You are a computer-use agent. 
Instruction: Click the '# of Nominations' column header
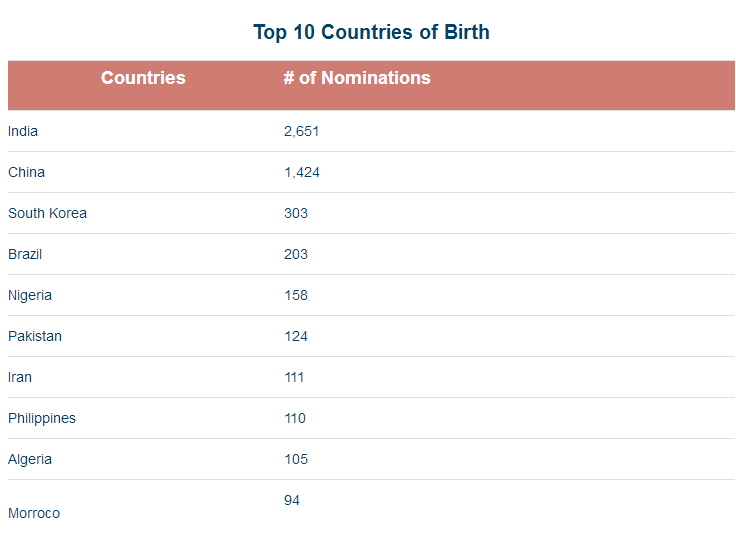[356, 78]
